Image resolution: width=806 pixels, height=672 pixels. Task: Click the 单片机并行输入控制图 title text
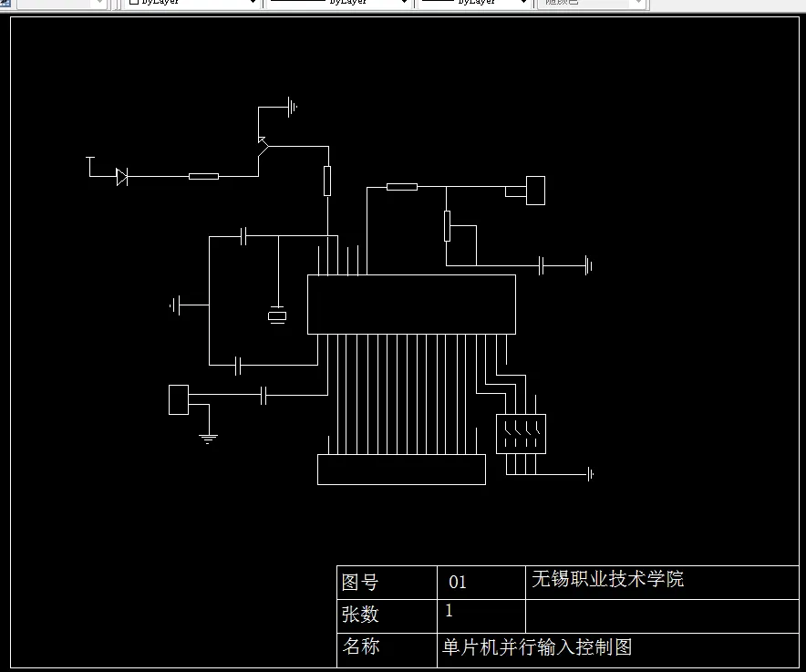[538, 648]
